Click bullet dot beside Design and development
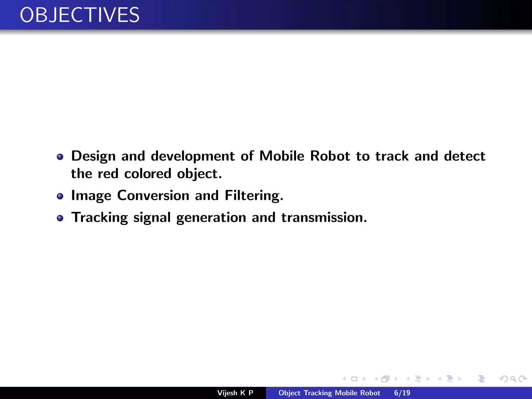 tap(60, 157)
